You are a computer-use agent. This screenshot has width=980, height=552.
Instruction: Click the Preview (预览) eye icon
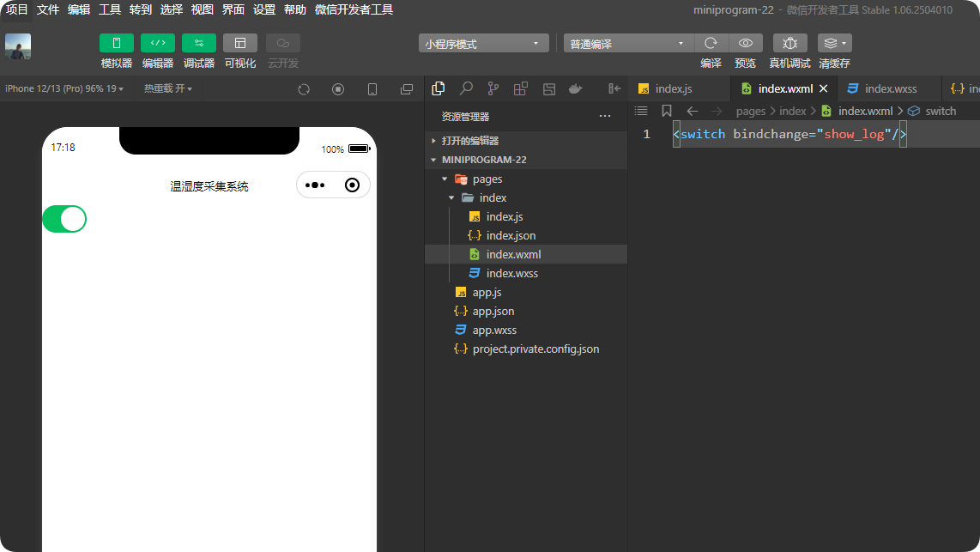click(746, 43)
